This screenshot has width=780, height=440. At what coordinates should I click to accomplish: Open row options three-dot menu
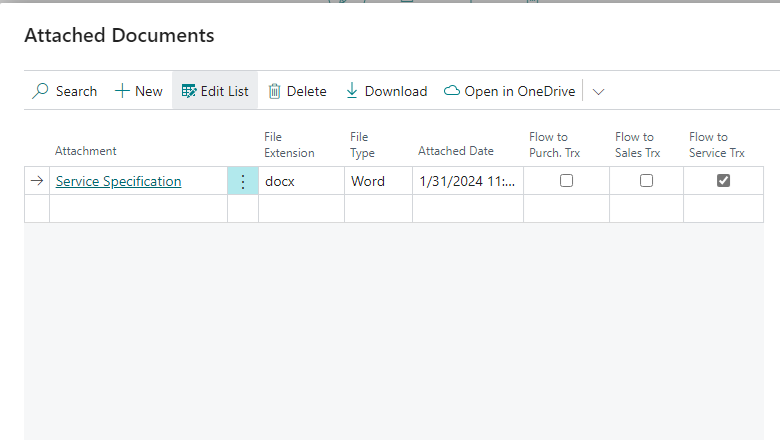pos(243,181)
